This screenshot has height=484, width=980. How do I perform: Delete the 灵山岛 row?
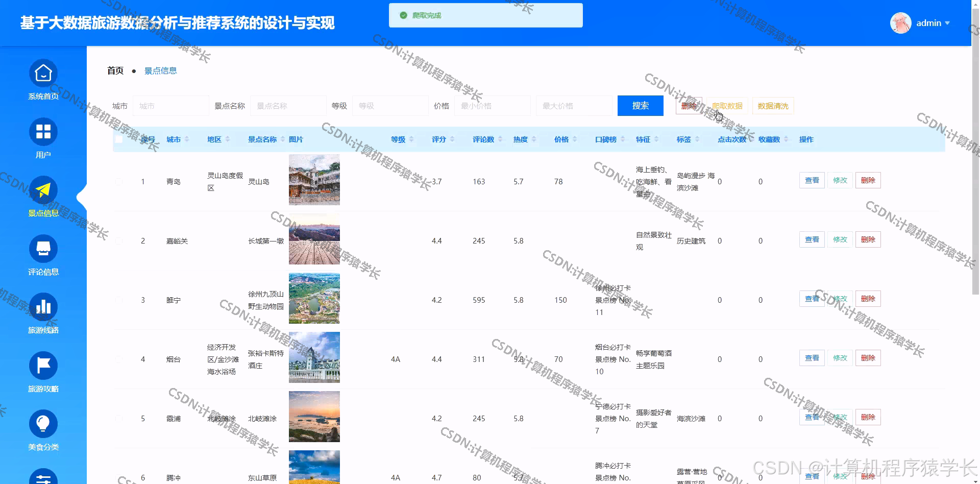[x=868, y=180]
